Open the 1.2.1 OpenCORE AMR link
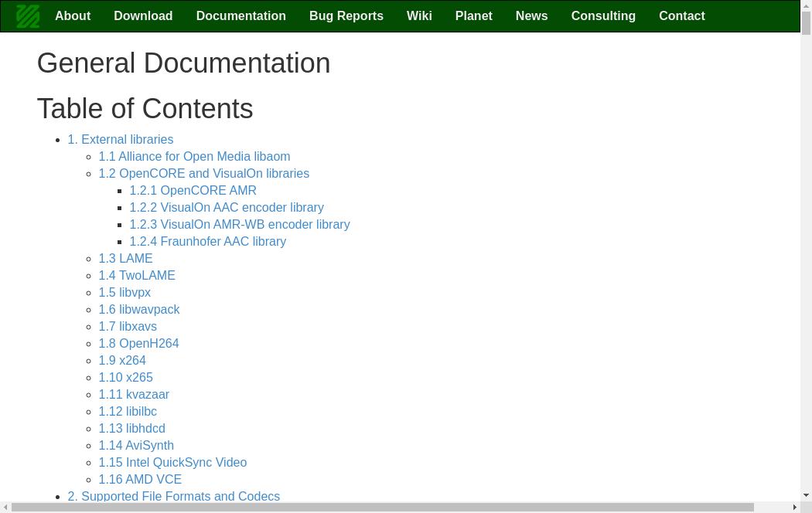 (x=193, y=191)
